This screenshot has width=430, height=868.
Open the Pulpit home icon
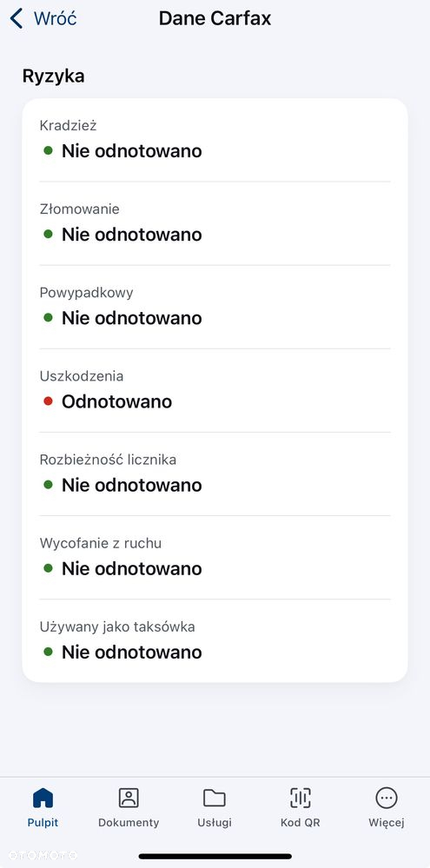(43, 798)
